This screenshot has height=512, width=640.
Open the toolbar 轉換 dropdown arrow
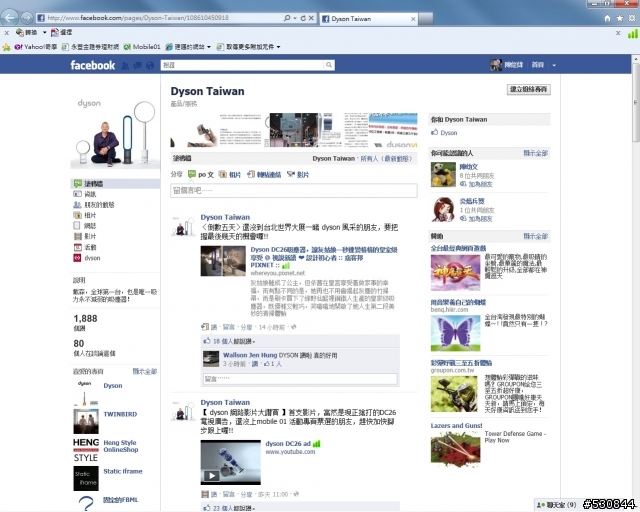pyautogui.click(x=44, y=32)
